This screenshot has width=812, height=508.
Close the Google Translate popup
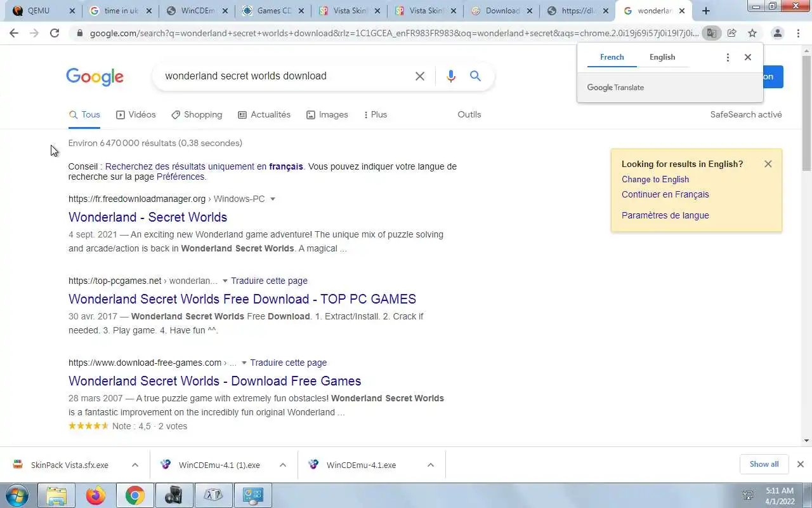click(x=748, y=57)
